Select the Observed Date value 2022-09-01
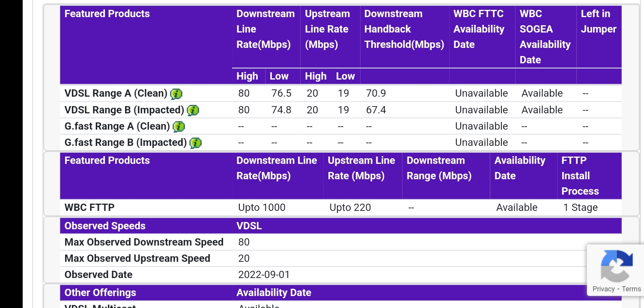Viewport: 644px width, 308px height. coord(264,274)
